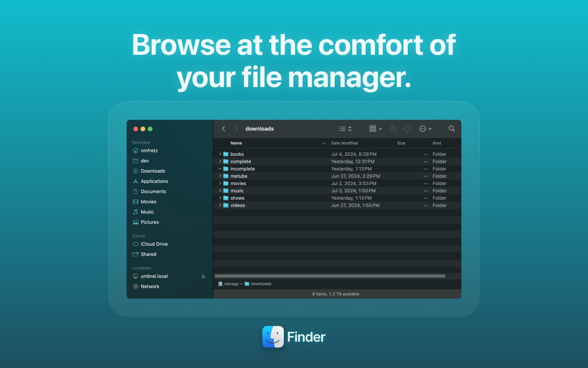Screen dimensions: 588x368
Task: Click the List view icon in toolbar
Action: click(x=342, y=128)
